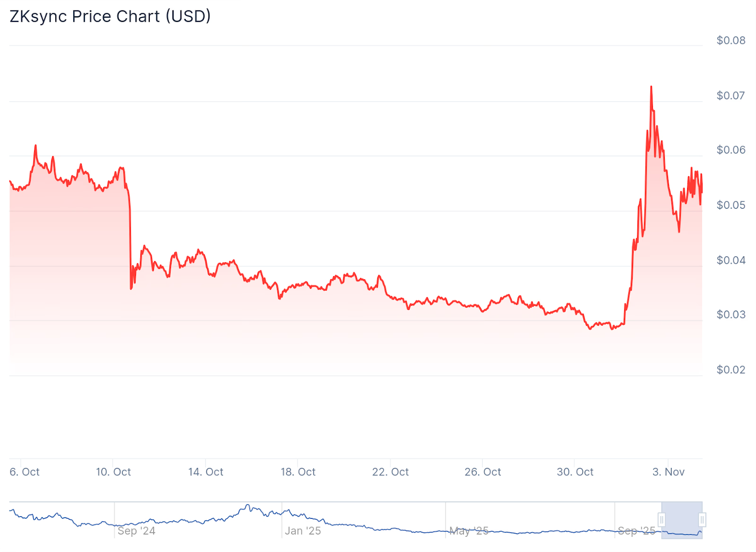Click the ZKsync Price Chart (USD) title
Screen dimensions: 756x552
point(110,17)
